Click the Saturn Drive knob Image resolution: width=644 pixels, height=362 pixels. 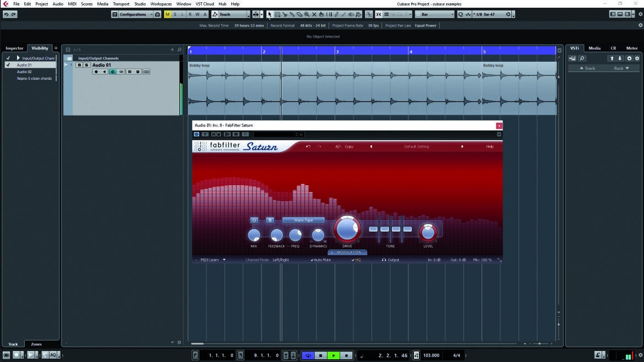[x=347, y=229]
